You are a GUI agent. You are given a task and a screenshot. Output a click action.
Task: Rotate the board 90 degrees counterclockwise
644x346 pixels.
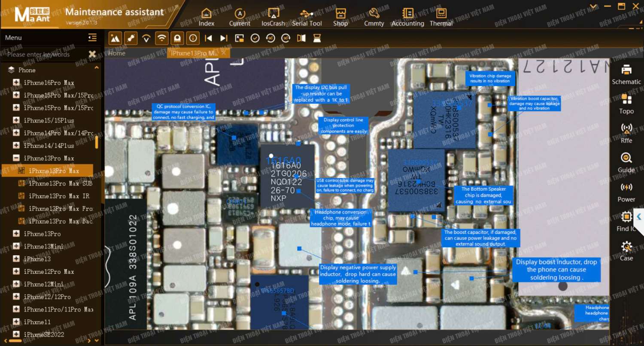[270, 38]
